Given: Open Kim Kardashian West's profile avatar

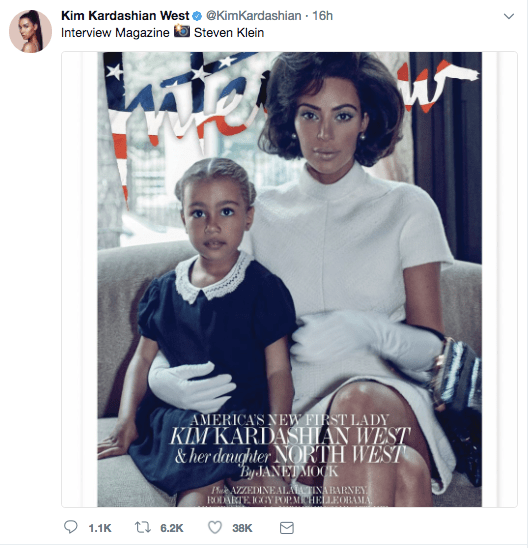Looking at the screenshot, I should [30, 31].
